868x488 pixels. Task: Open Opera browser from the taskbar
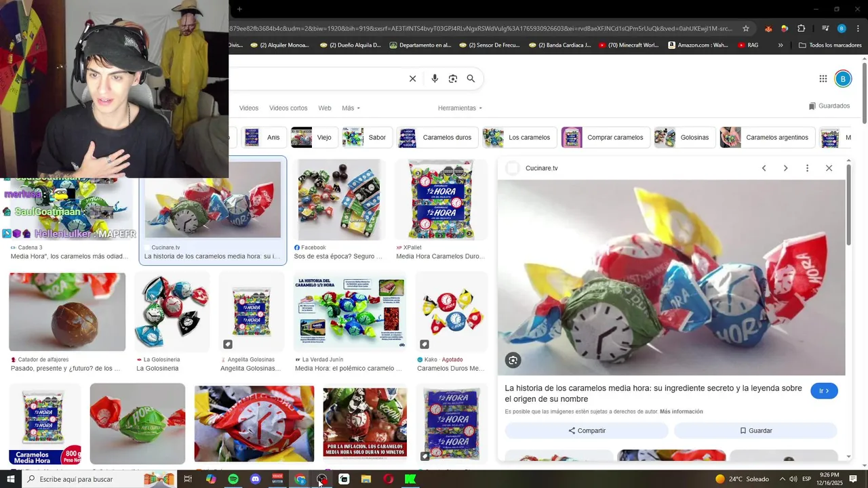click(x=389, y=479)
